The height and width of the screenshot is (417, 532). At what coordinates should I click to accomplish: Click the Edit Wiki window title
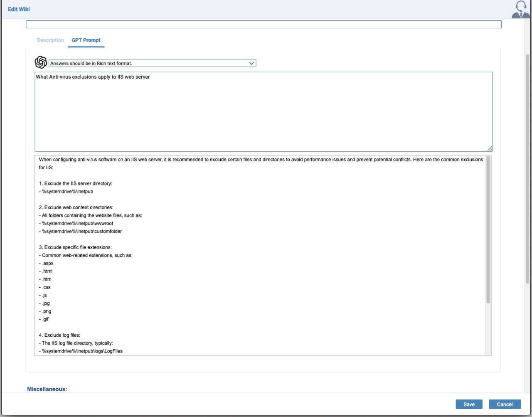[x=19, y=9]
